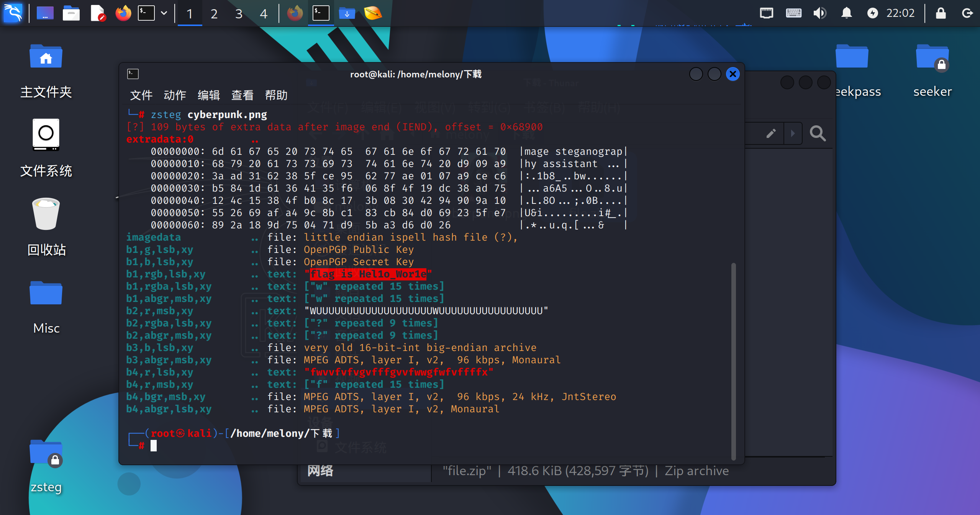Expand the Thunar path bar arrow
This screenshot has width=980, height=515.
click(x=793, y=133)
